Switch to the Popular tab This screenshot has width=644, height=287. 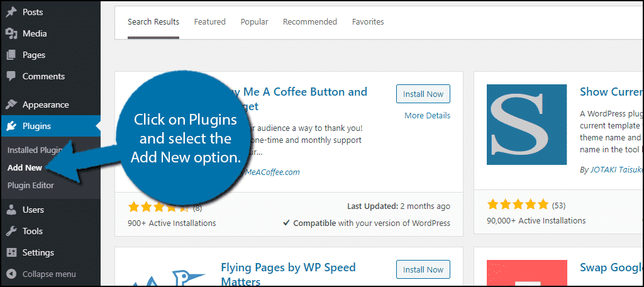click(x=254, y=22)
